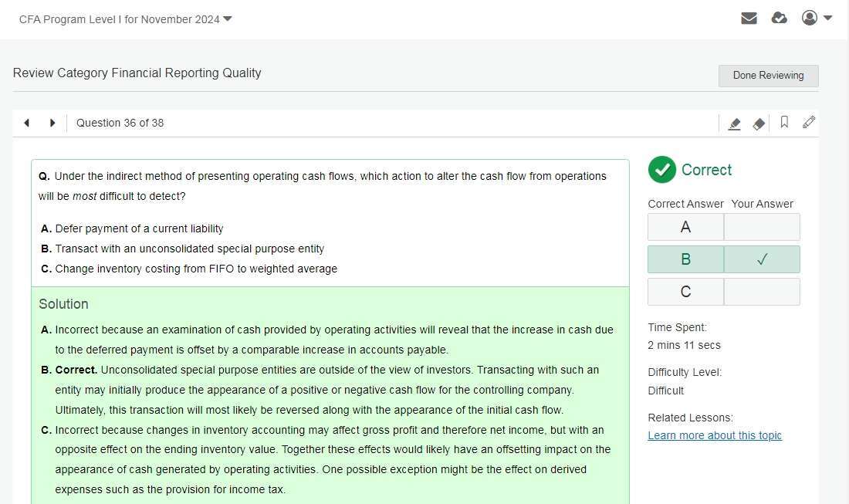Screen dimensions: 849x504
Task: Choose option B: unconsolidated special purpose entity
Action: (189, 249)
